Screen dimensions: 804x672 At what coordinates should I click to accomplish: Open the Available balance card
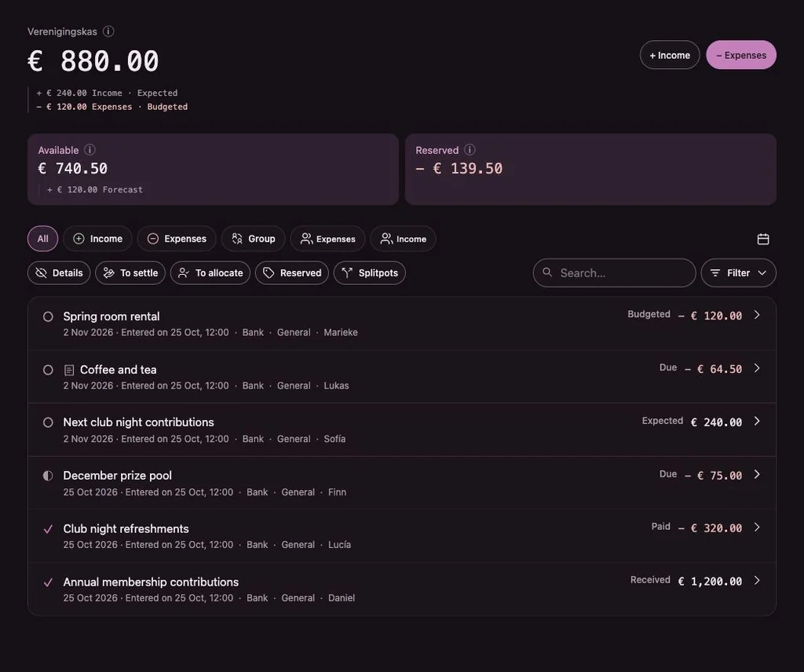213,169
